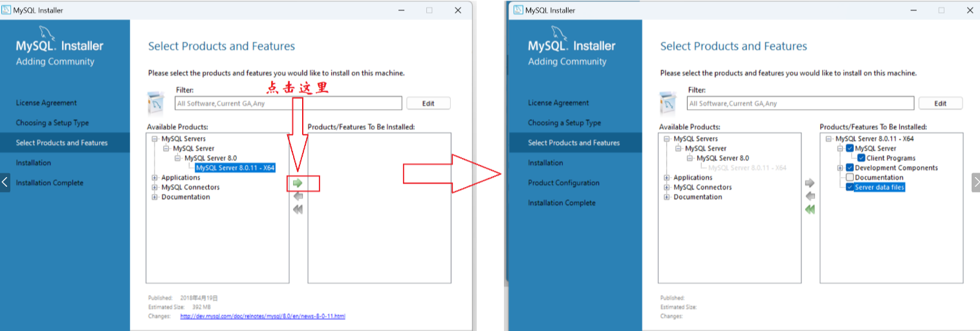The height and width of the screenshot is (331, 980).
Task: Click the published date 2018年4月19日
Action: 199,298
